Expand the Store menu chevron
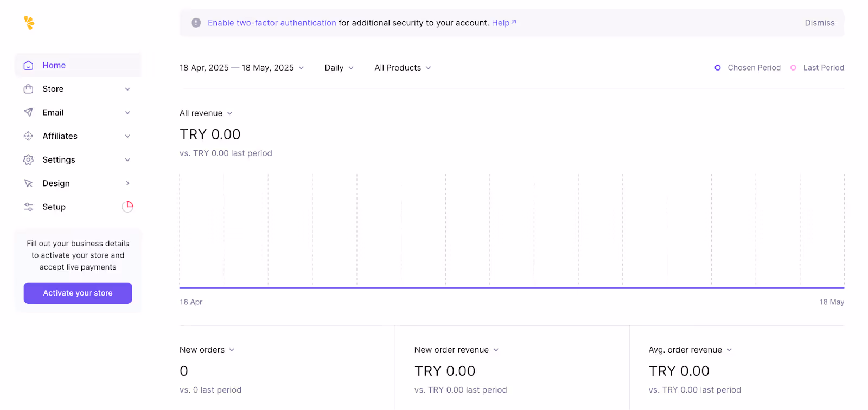868x410 pixels. click(x=127, y=89)
